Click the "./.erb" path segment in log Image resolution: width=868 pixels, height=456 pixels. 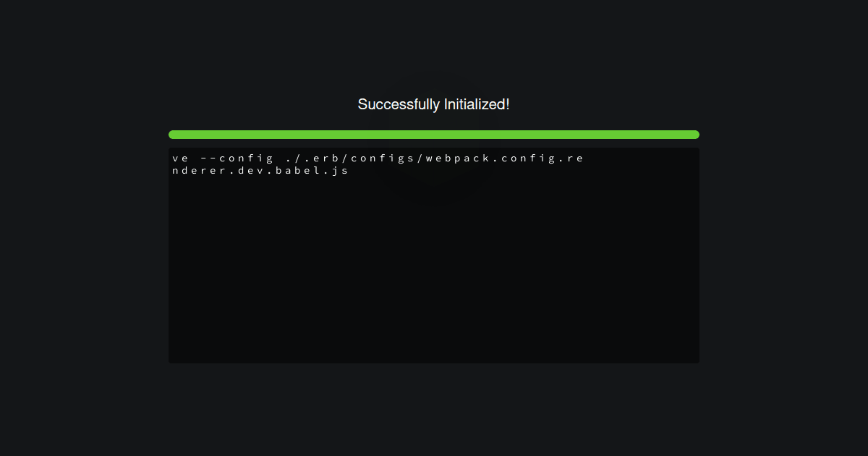tap(313, 158)
